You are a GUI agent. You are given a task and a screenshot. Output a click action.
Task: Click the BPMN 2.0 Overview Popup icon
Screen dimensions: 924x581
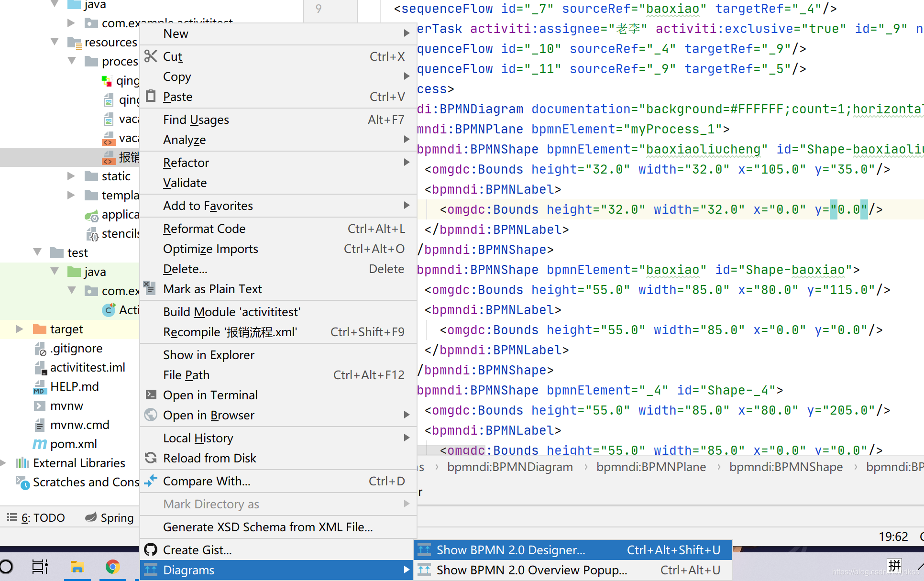(x=424, y=570)
